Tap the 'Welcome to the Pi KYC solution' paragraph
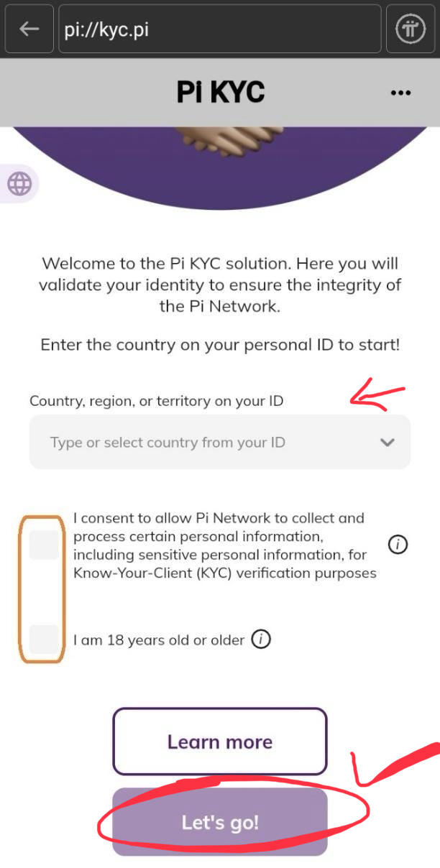Image resolution: width=440 pixels, height=868 pixels. 220,285
